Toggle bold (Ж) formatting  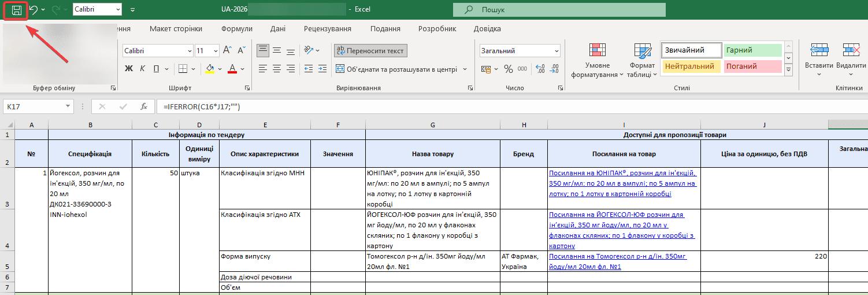(x=129, y=69)
